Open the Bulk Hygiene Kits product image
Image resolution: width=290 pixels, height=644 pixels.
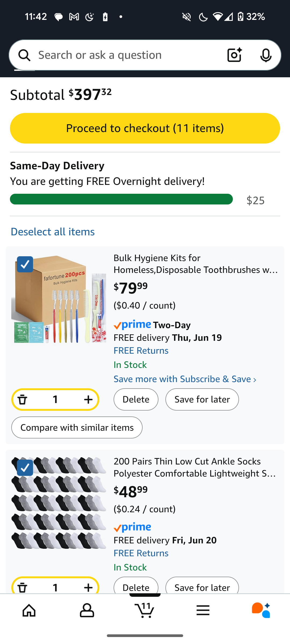click(59, 299)
